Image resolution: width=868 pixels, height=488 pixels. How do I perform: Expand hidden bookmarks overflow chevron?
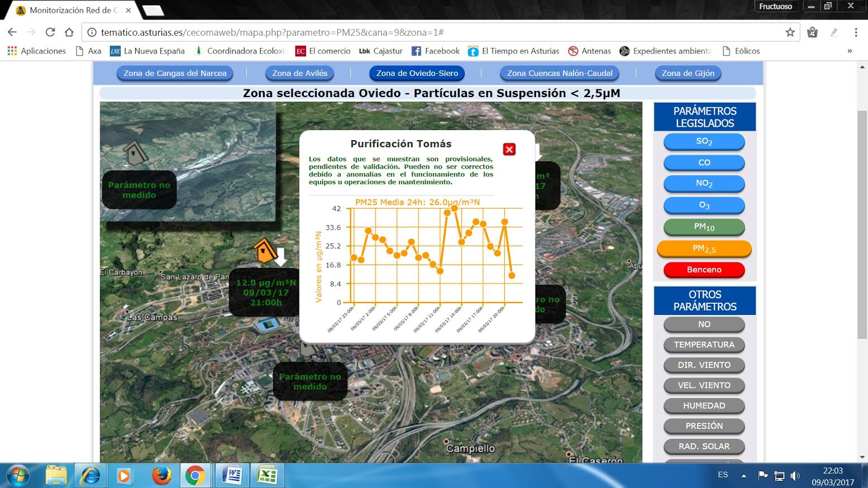pyautogui.click(x=850, y=51)
